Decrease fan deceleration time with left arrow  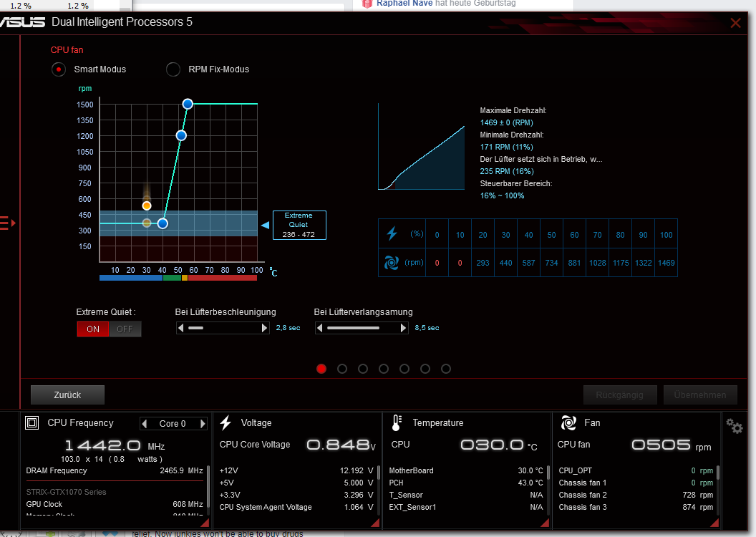[320, 328]
